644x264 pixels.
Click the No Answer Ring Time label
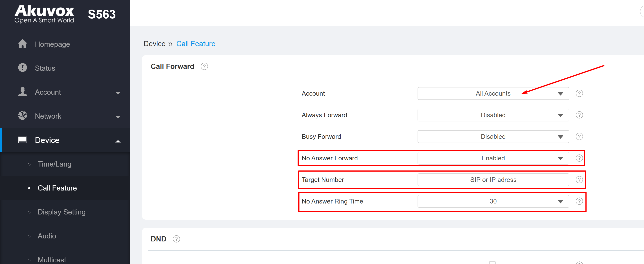coord(332,201)
